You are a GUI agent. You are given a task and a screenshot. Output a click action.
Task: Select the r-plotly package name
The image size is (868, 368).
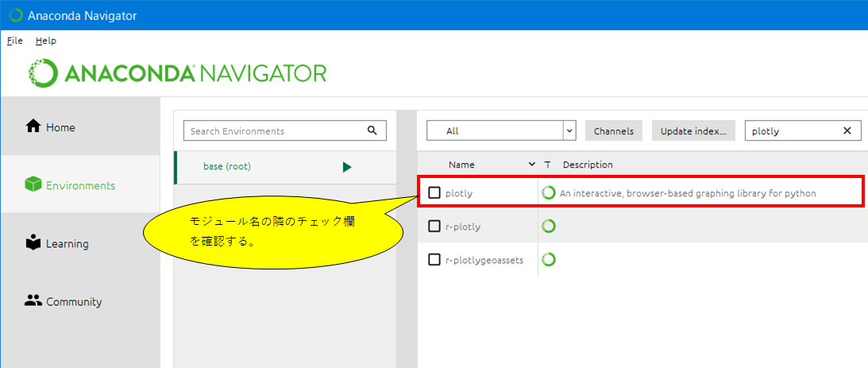tap(464, 226)
